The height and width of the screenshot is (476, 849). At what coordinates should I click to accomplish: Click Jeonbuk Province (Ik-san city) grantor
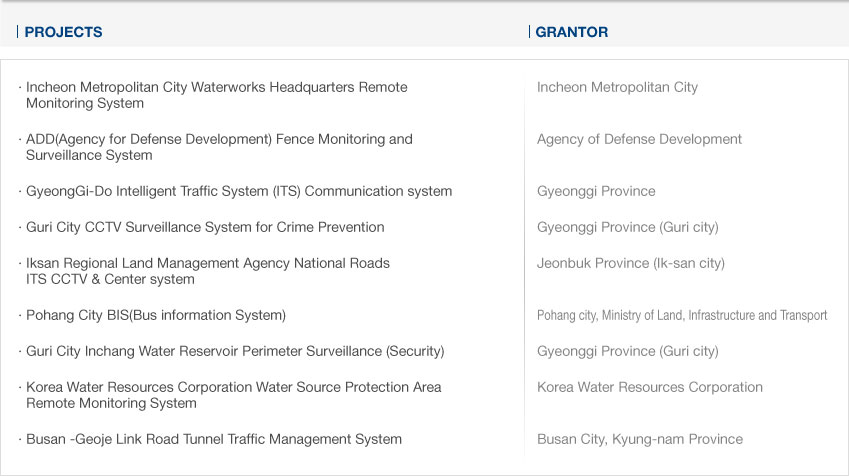631,263
